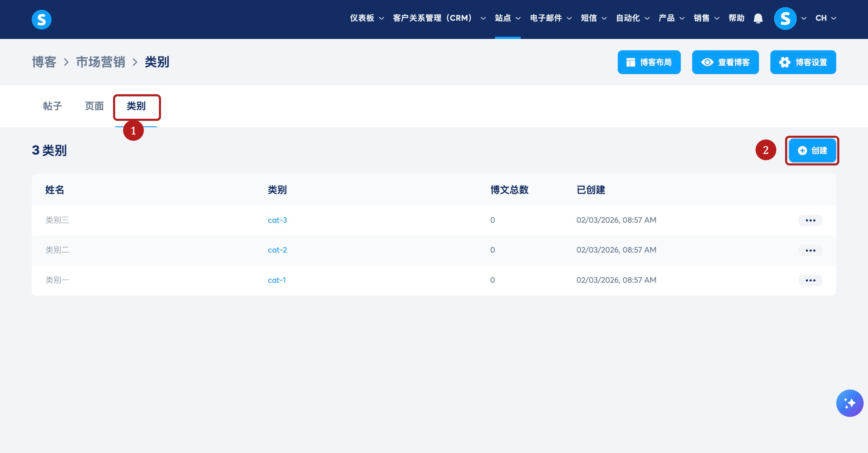
Task: Go to 市场营销 in the breadcrumb
Action: [x=100, y=62]
